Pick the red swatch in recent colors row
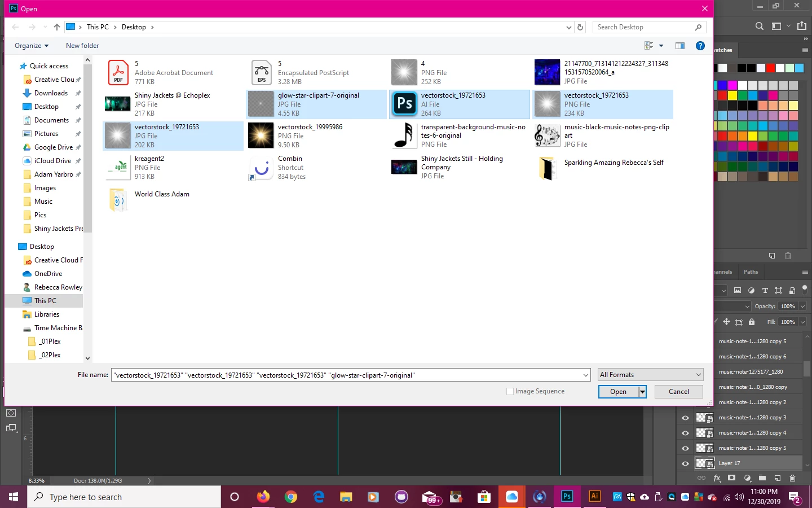This screenshot has height=508, width=812. click(770, 68)
